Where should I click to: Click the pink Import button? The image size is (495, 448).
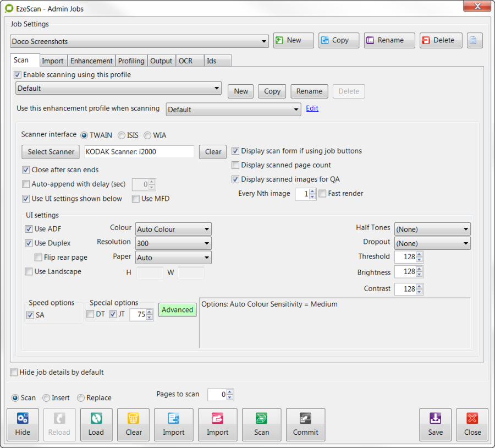(x=217, y=424)
